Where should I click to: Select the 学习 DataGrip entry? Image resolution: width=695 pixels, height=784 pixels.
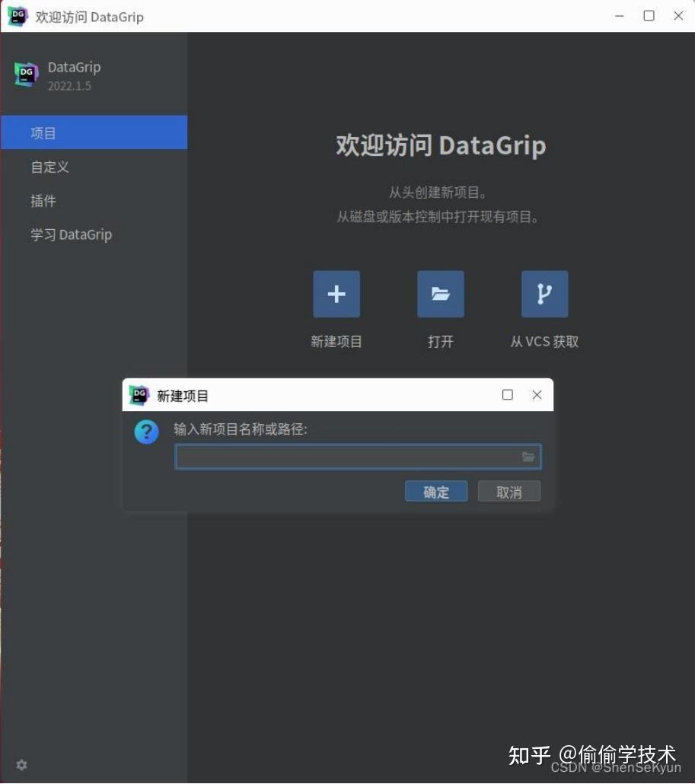click(71, 234)
